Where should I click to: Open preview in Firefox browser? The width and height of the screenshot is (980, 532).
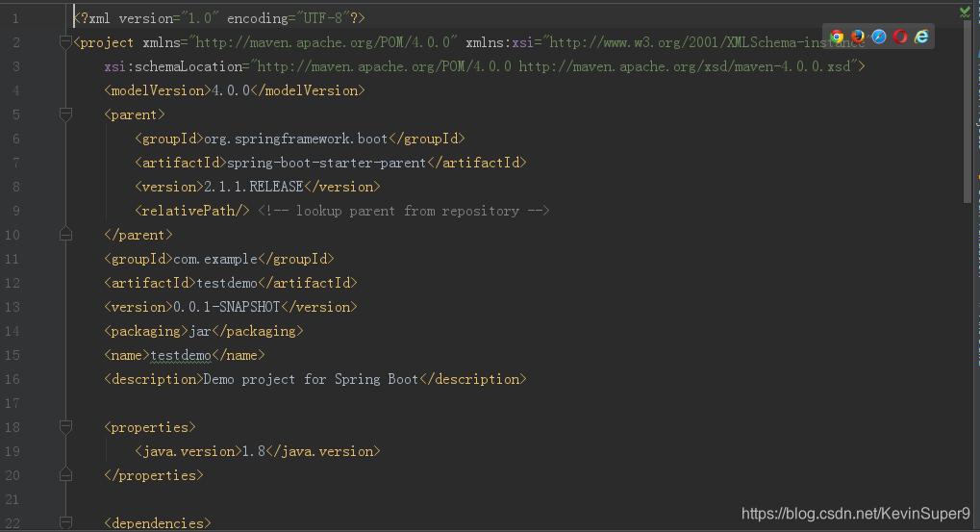pyautogui.click(x=858, y=37)
